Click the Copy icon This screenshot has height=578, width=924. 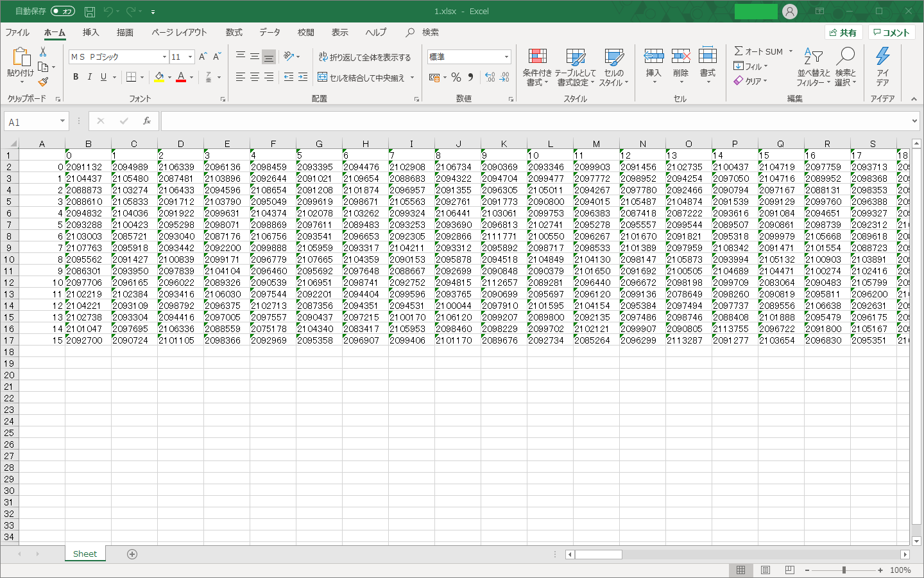coord(43,67)
